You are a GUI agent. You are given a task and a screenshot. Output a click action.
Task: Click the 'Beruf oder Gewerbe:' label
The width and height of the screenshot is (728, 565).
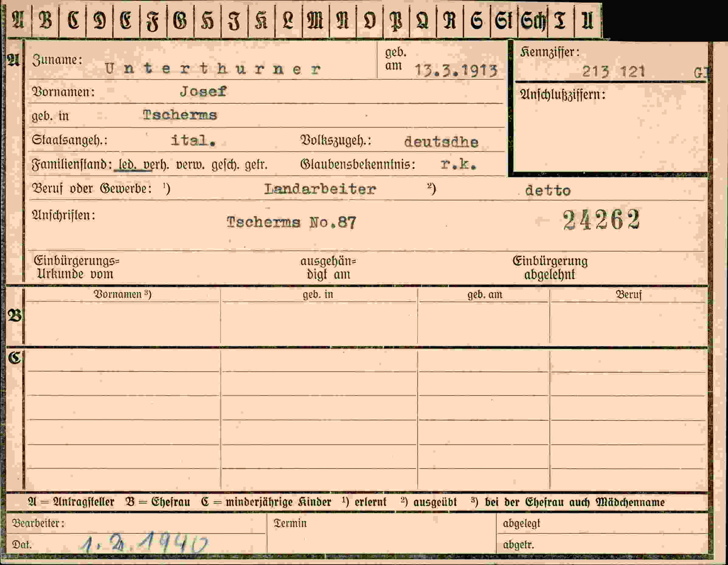[x=92, y=189]
